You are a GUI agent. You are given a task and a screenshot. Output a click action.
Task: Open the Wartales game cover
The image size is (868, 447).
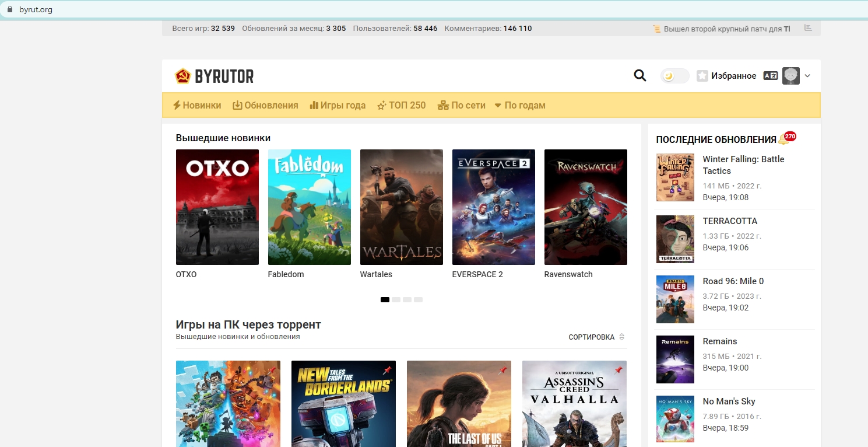[401, 207]
